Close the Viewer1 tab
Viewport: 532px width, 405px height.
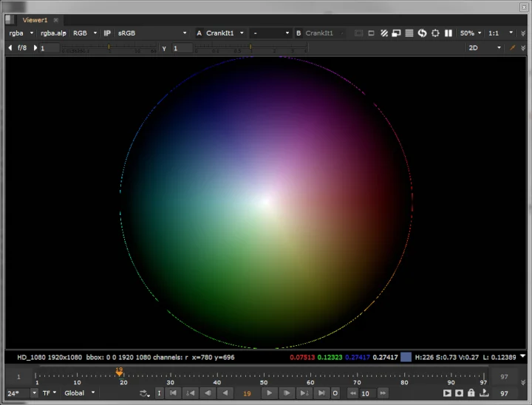pos(56,20)
